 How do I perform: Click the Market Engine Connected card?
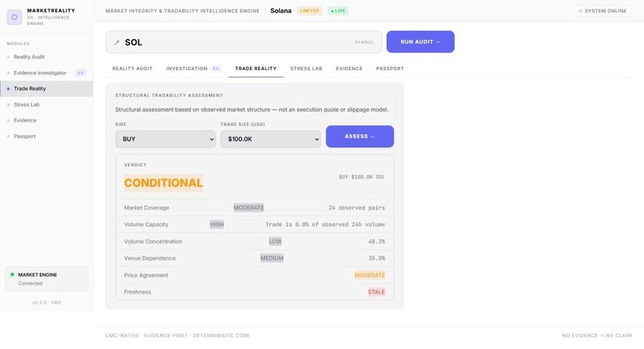tap(46, 279)
